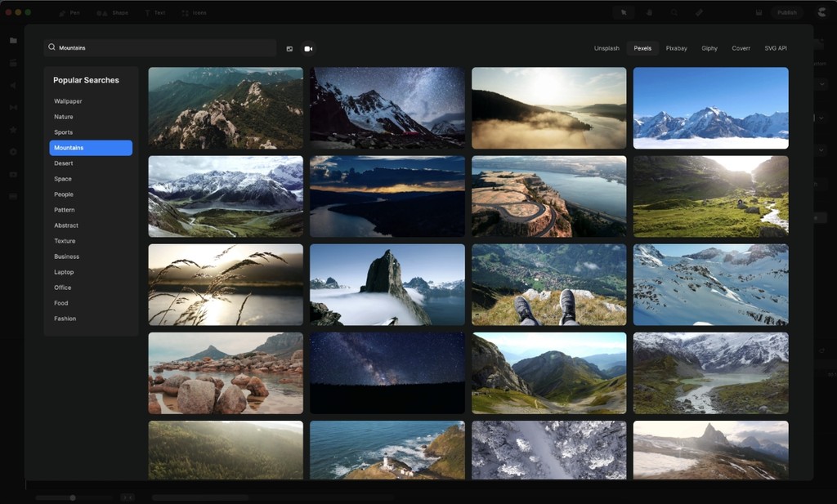
Task: Select the video camera filter icon
Action: pyautogui.click(x=308, y=49)
